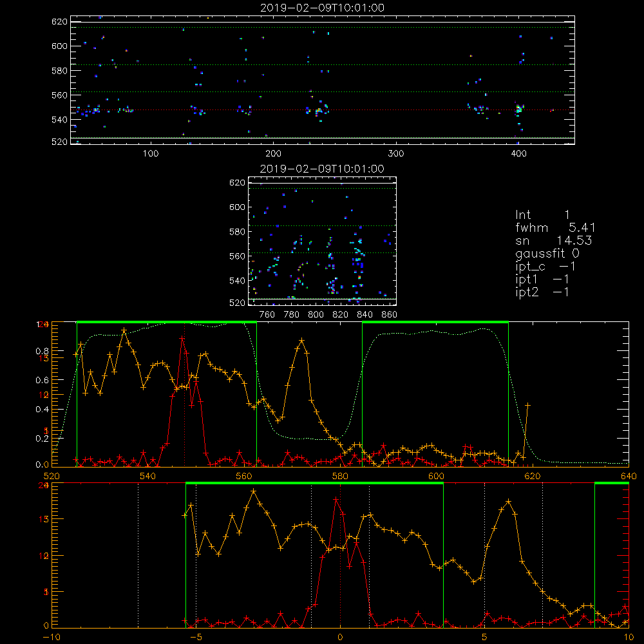Click the 560 y-axis label on middle plot
This screenshot has width=644, height=644.
point(237,256)
